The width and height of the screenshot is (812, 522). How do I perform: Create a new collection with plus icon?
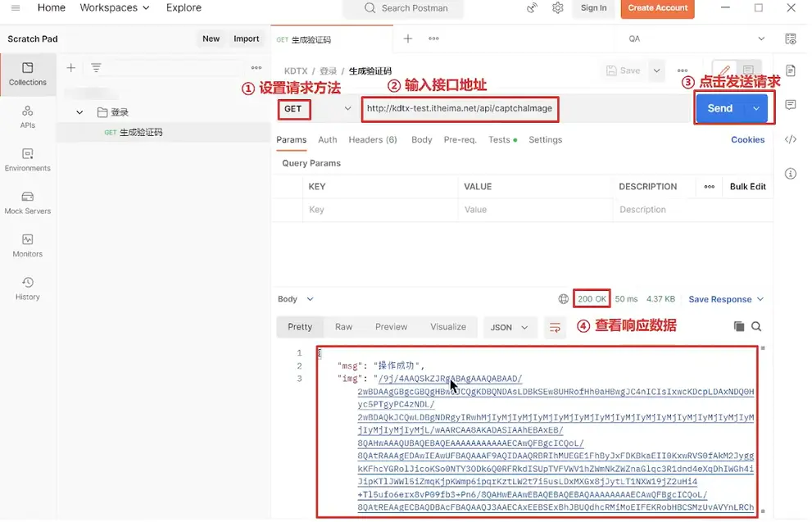pos(71,68)
